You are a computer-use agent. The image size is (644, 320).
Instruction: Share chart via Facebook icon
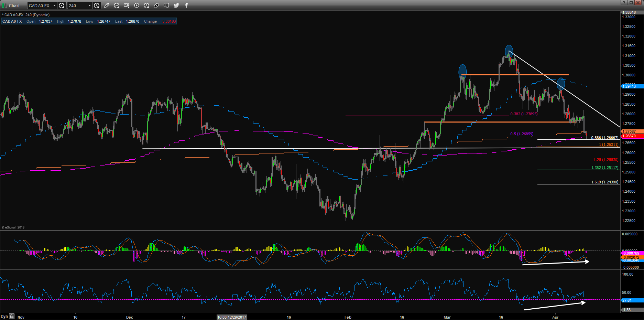point(186,6)
